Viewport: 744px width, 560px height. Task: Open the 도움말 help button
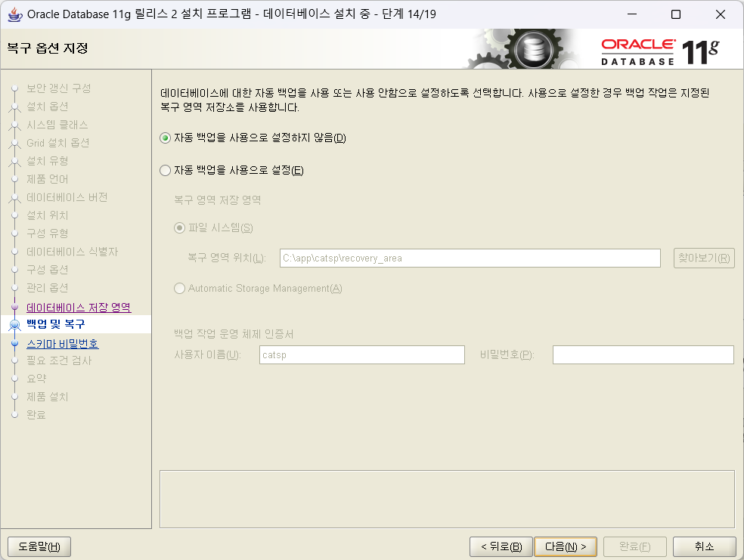coord(39,546)
